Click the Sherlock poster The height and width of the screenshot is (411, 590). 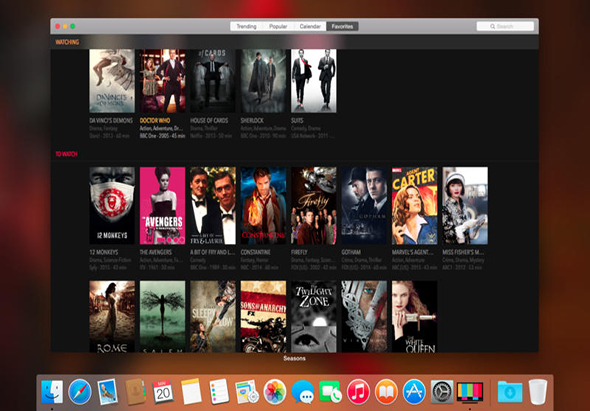point(263,81)
